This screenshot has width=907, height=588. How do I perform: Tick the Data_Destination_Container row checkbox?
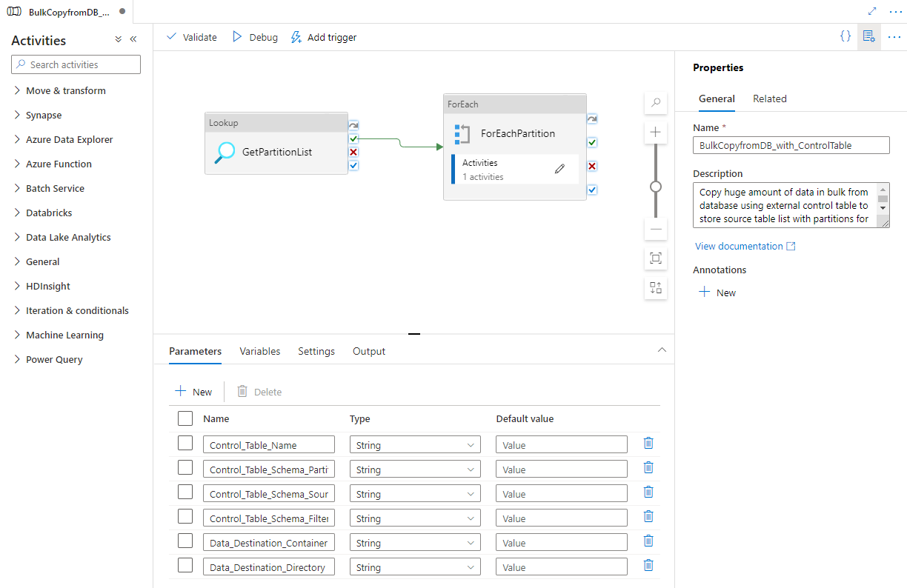click(x=185, y=541)
